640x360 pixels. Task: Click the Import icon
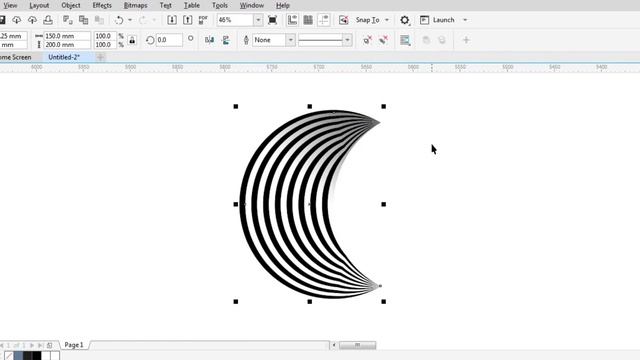click(x=172, y=20)
